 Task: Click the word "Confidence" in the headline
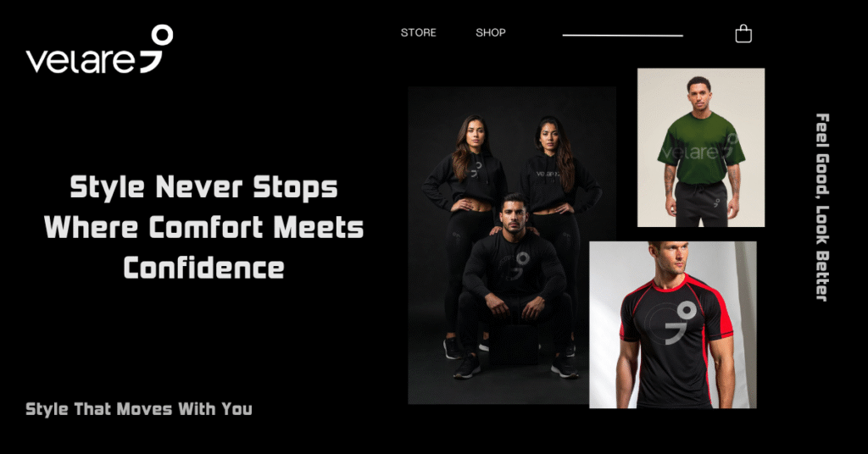203,269
